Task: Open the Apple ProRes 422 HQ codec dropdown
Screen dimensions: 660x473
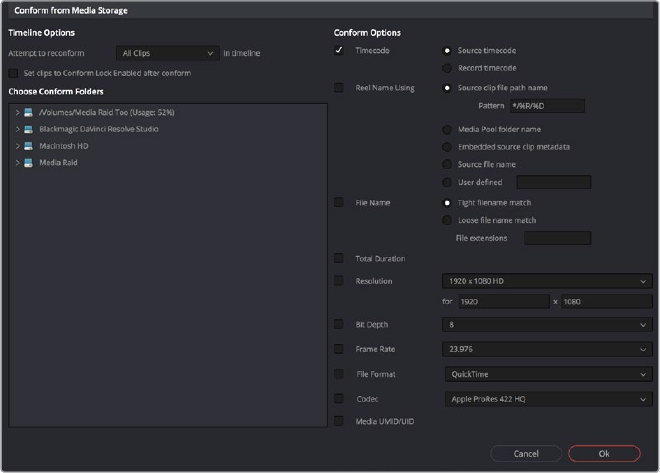Action: (546, 399)
